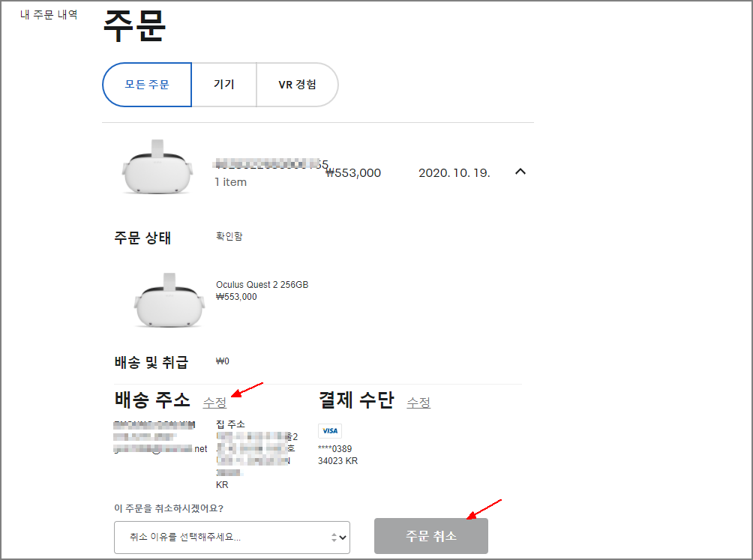Click the 배송 및 취급 heading

tap(151, 362)
